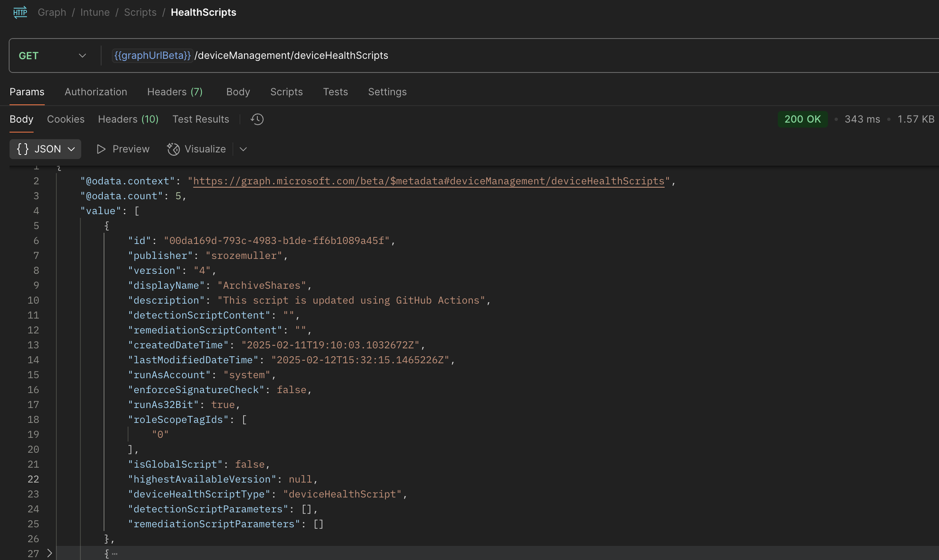Screen dimensions: 939x560
Task: Click the enforceSignatureCheck false value
Action: pyautogui.click(x=292, y=390)
